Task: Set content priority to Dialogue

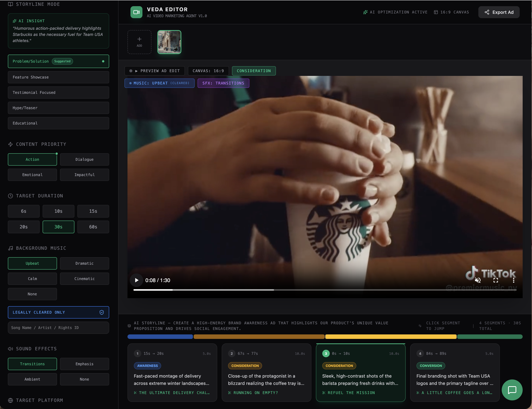Action: [84, 159]
